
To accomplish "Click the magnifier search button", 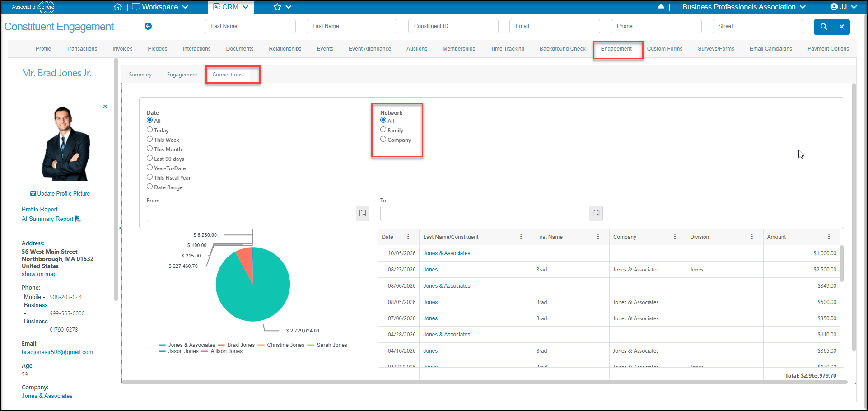I will 824,27.
